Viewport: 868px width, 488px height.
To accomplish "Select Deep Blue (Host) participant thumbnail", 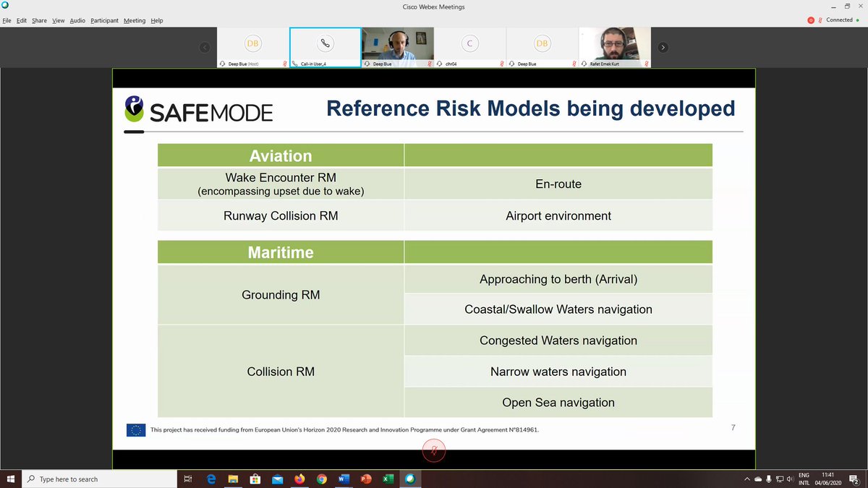I will [x=253, y=48].
